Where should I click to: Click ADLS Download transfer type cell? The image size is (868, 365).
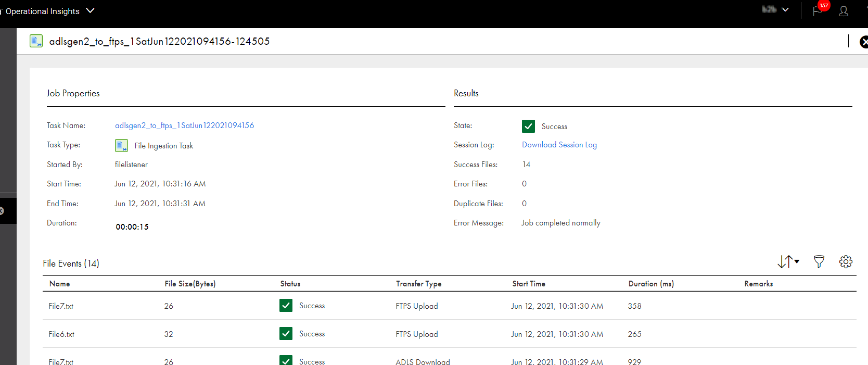point(423,361)
